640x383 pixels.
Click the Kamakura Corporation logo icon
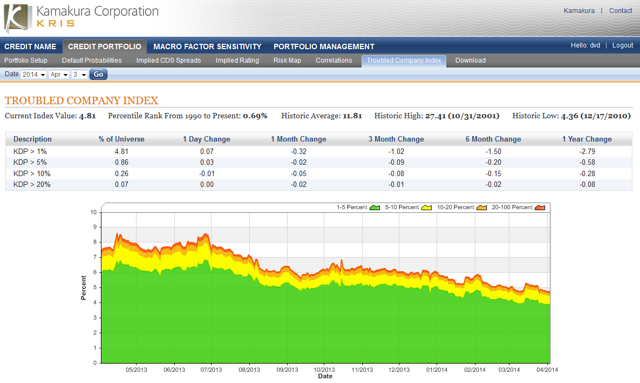click(x=17, y=18)
